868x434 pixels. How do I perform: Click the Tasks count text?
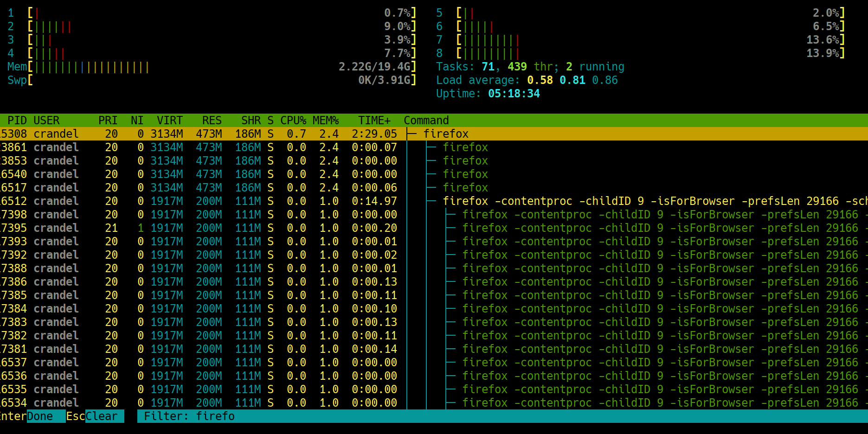(530, 67)
